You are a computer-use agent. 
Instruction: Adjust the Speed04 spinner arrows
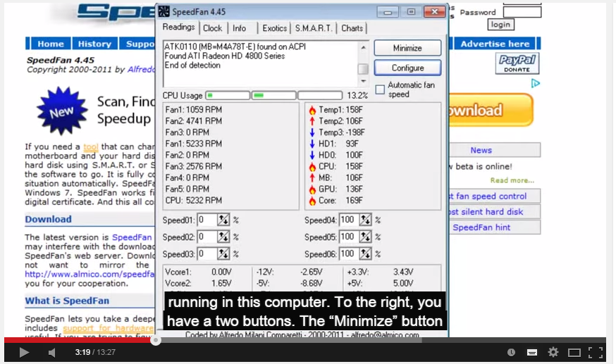[x=365, y=220]
